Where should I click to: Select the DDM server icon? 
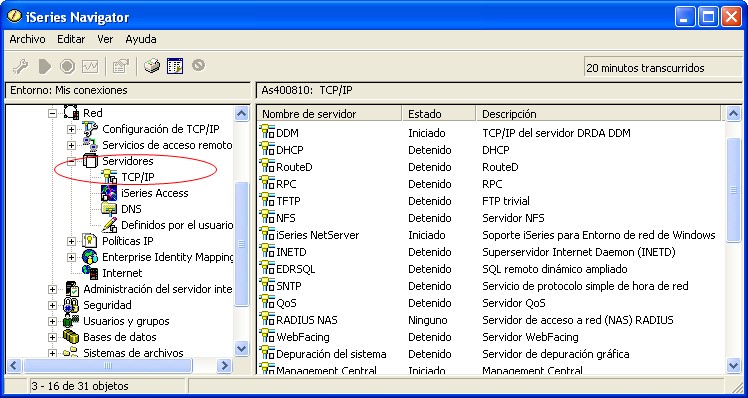point(267,132)
